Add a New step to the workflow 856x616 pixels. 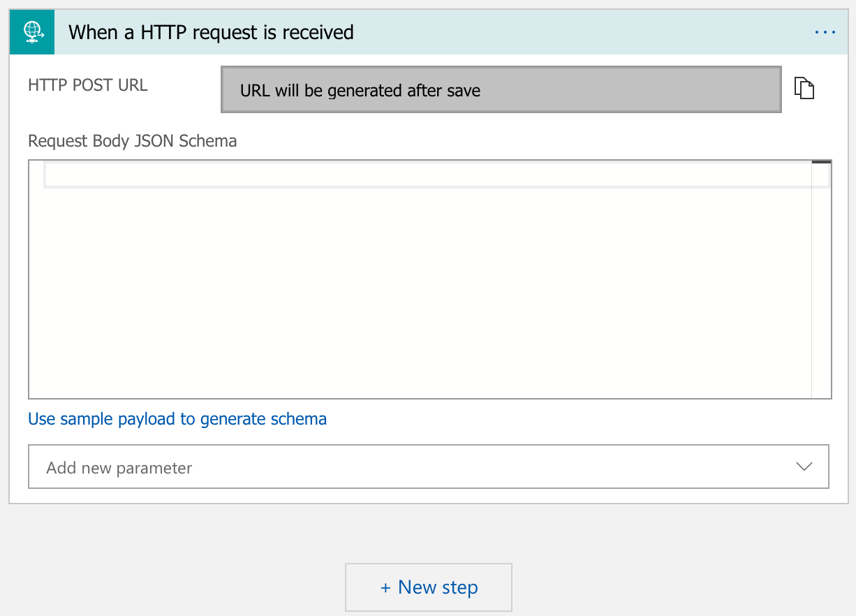pos(429,587)
